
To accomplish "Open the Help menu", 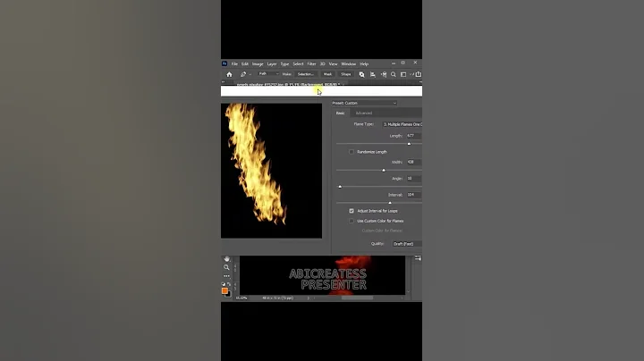I will 364,64.
